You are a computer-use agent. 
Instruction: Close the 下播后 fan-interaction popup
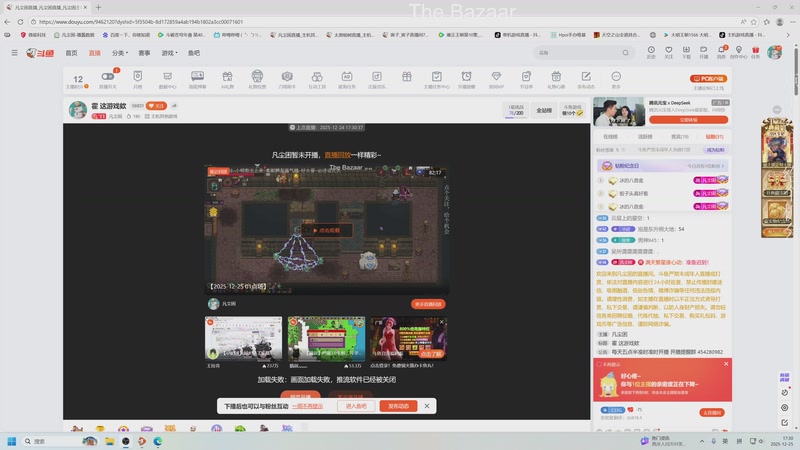pyautogui.click(x=427, y=406)
